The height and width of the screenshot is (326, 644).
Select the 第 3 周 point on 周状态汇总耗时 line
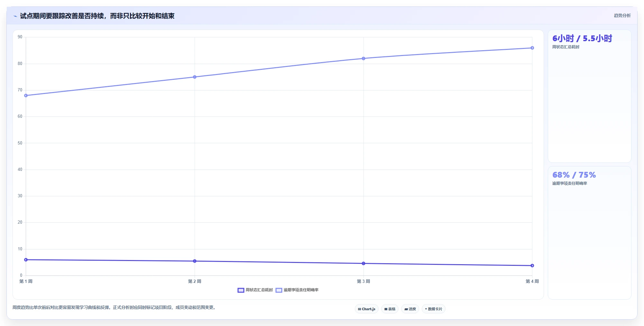pyautogui.click(x=363, y=264)
